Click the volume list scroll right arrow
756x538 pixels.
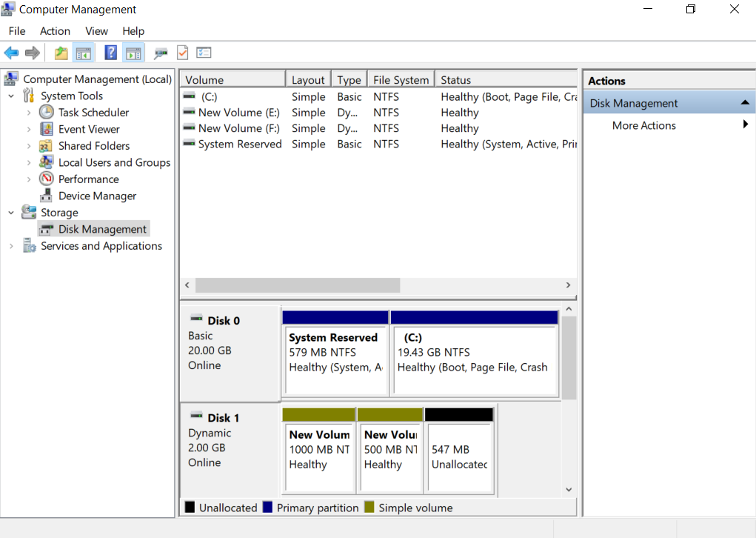coord(568,285)
